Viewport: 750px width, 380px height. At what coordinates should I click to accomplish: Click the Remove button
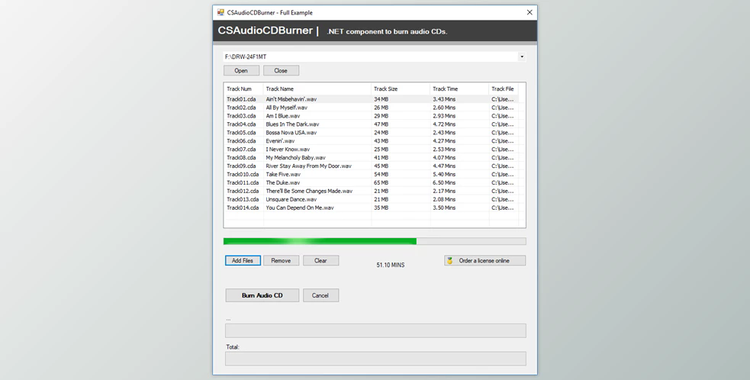coord(281,261)
